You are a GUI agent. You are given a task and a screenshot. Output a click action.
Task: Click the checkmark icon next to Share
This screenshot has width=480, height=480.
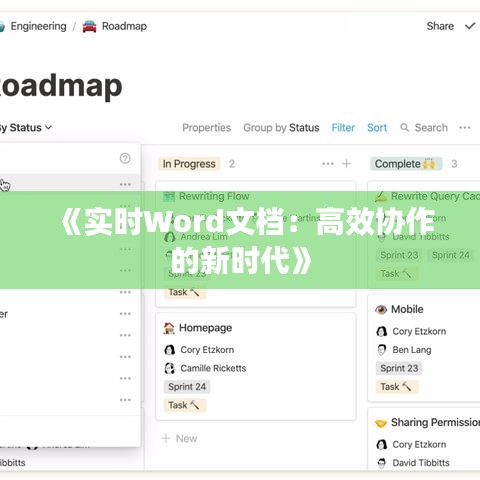pos(470,26)
